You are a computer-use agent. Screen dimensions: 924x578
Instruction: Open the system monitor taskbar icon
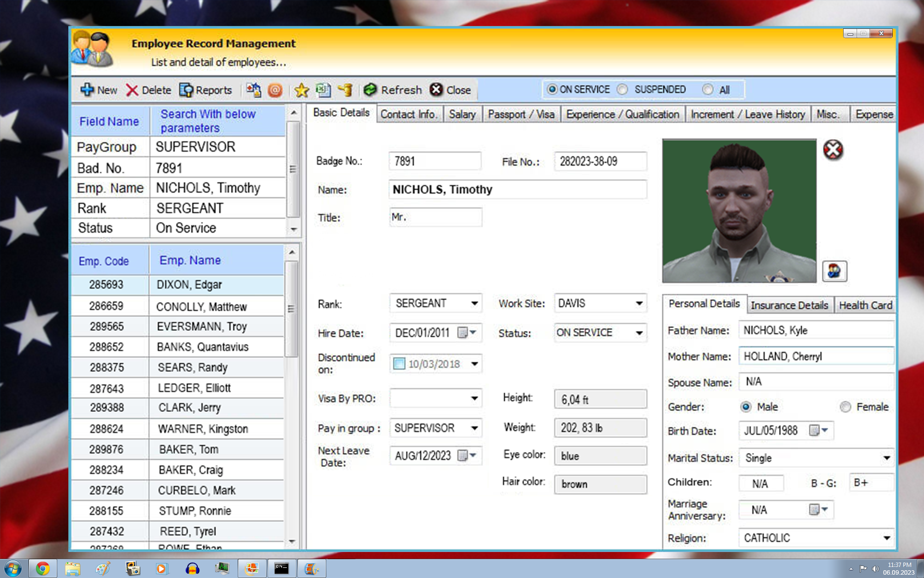pos(222,569)
